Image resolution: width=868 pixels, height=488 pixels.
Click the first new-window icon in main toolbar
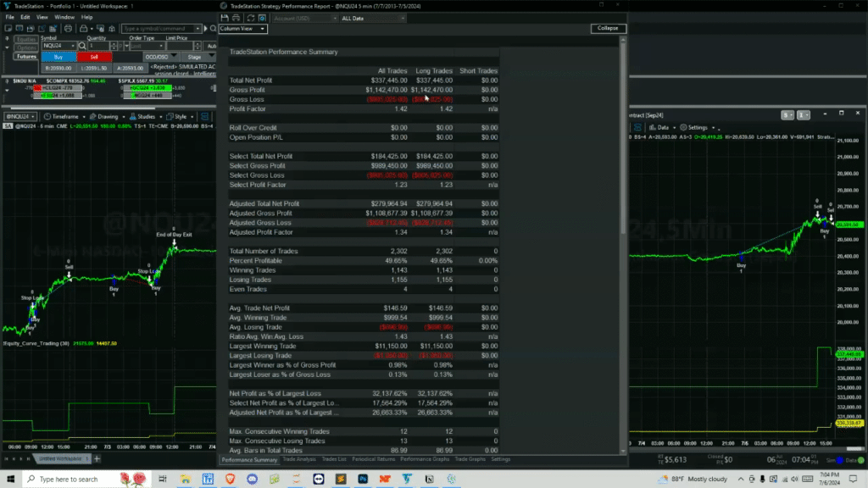click(8, 28)
